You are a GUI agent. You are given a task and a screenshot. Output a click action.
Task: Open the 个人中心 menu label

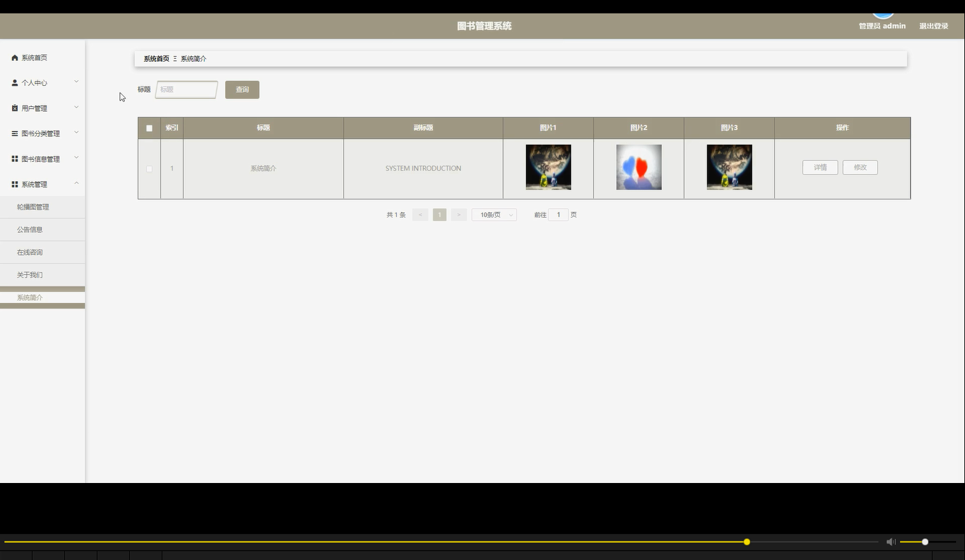[x=34, y=83]
